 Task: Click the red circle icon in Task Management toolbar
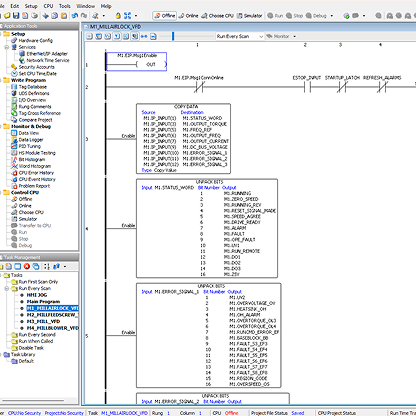click(27, 266)
